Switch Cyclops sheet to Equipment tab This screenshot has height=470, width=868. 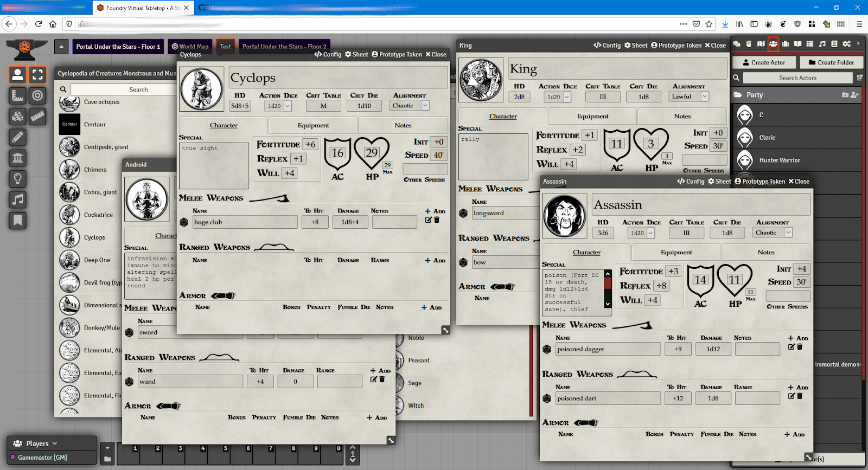(313, 125)
